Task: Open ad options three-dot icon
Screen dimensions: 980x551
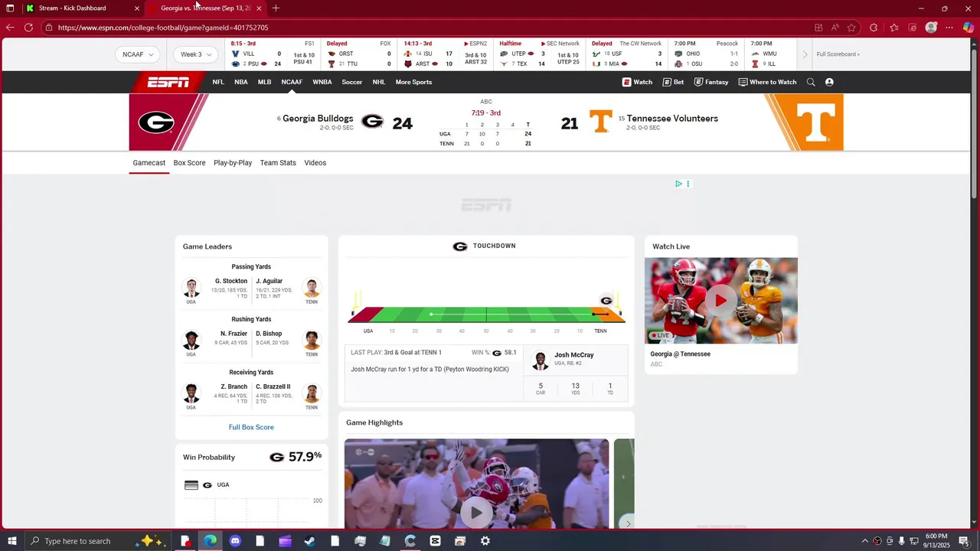Action: [688, 184]
